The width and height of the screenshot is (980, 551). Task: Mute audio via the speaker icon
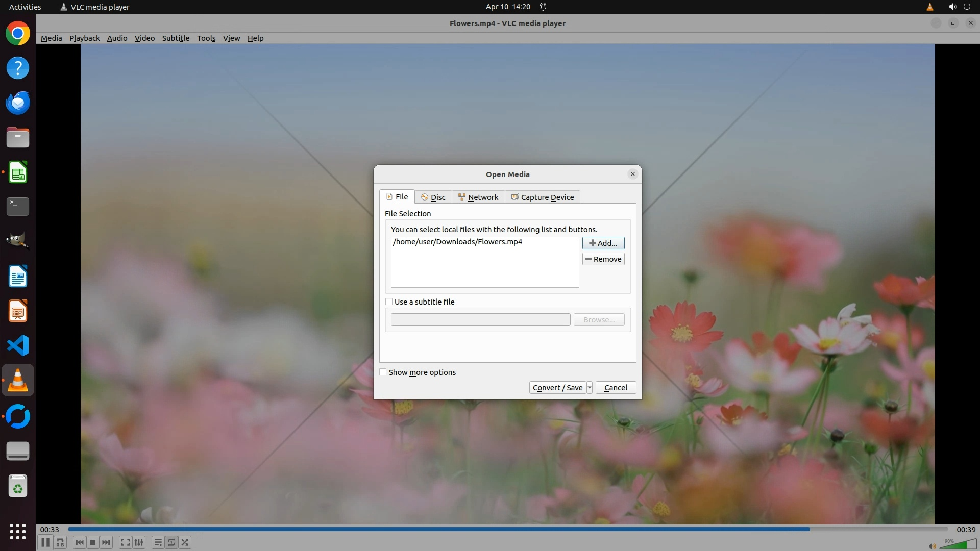tap(932, 546)
